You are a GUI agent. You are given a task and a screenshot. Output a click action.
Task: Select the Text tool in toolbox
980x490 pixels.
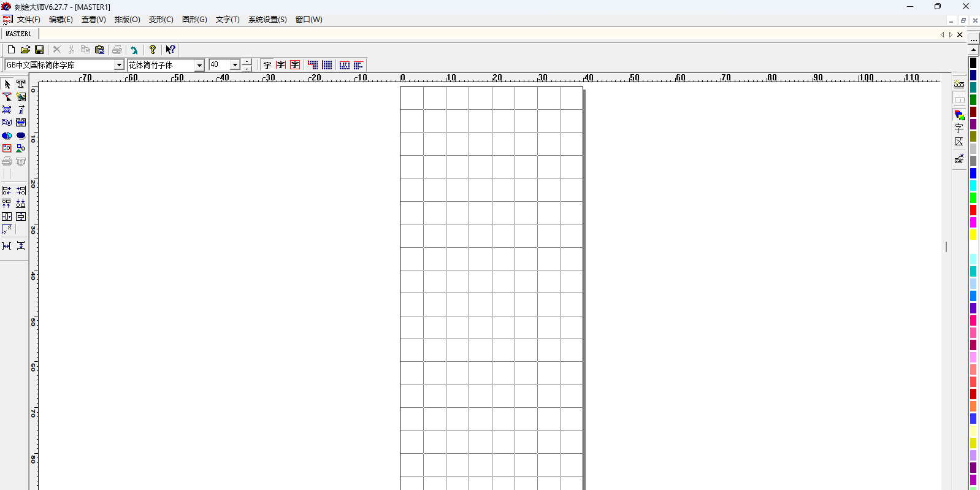[21, 84]
